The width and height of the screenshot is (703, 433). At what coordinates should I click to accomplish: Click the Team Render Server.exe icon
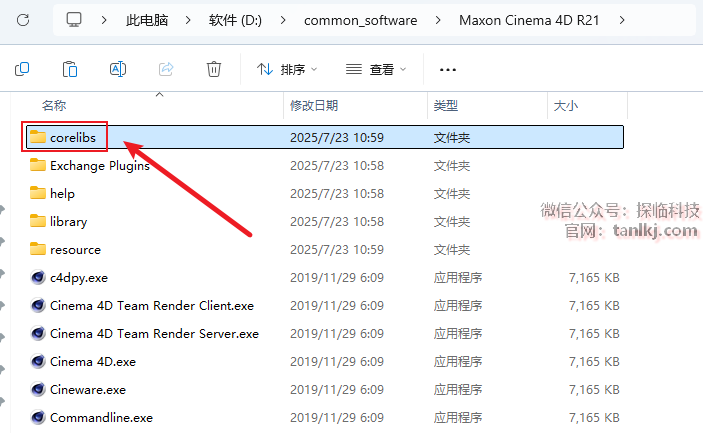pos(38,333)
